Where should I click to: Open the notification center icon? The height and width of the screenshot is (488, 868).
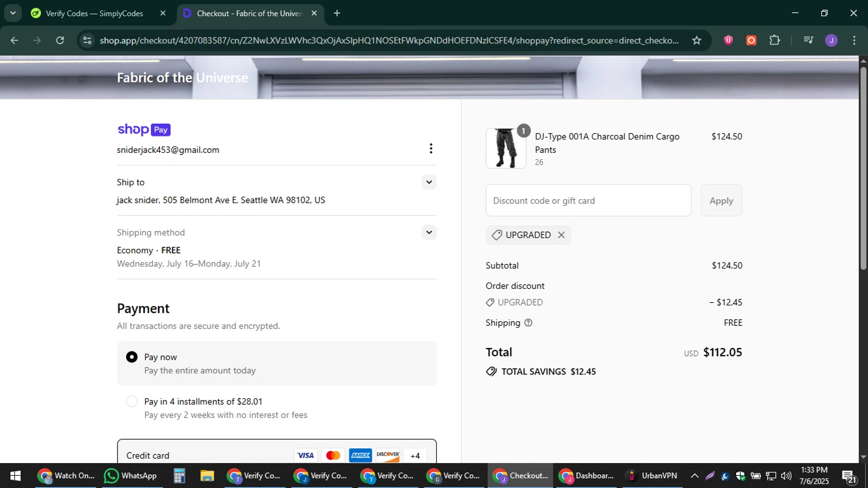coord(849,477)
